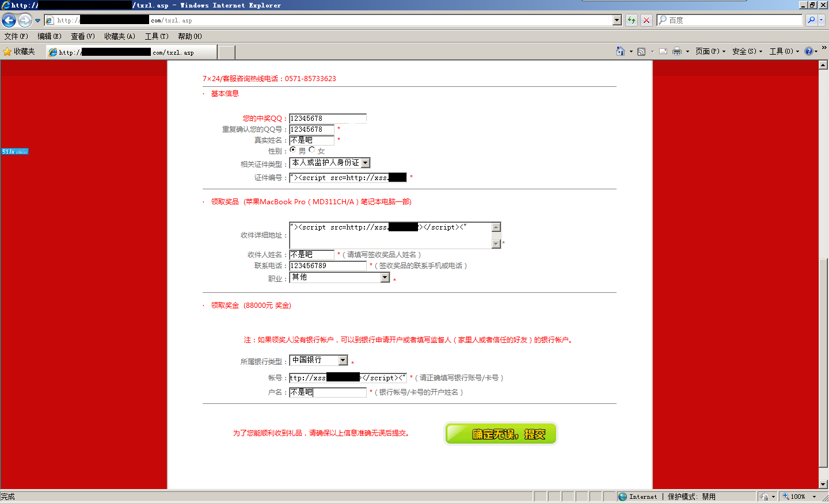Click the 51.la counter badge
Image resolution: width=829 pixels, height=504 pixels.
pyautogui.click(x=14, y=152)
